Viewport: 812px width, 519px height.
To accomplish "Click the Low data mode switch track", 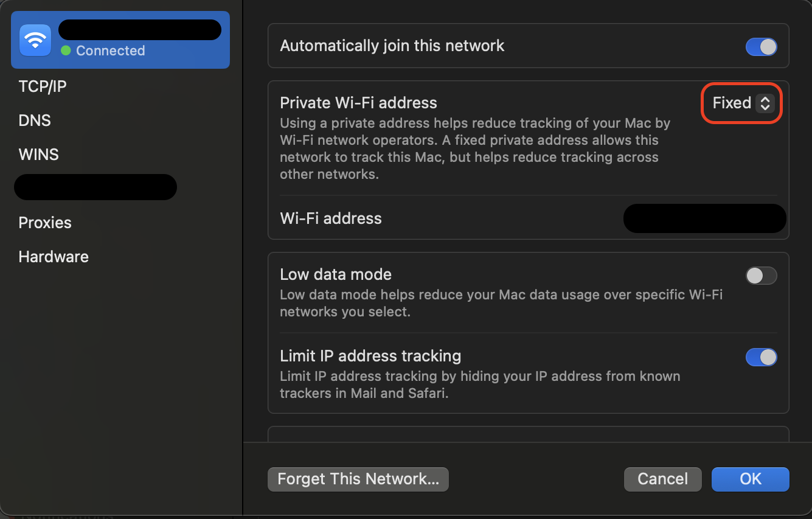I will (761, 276).
